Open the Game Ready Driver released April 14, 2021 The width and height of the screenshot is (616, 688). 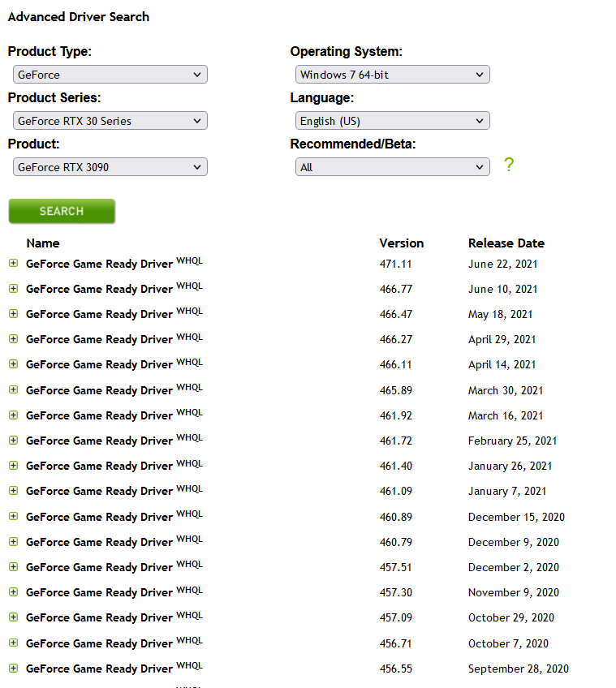99,364
